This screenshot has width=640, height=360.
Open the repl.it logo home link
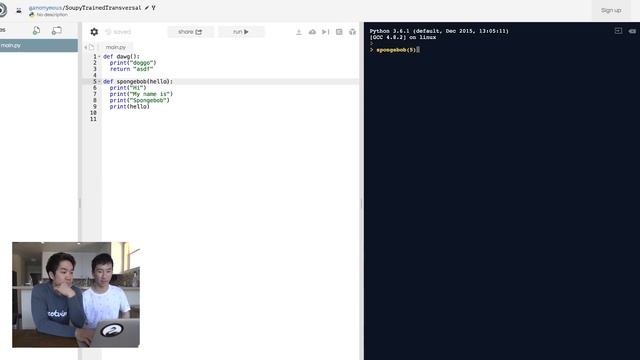pos(2,10)
